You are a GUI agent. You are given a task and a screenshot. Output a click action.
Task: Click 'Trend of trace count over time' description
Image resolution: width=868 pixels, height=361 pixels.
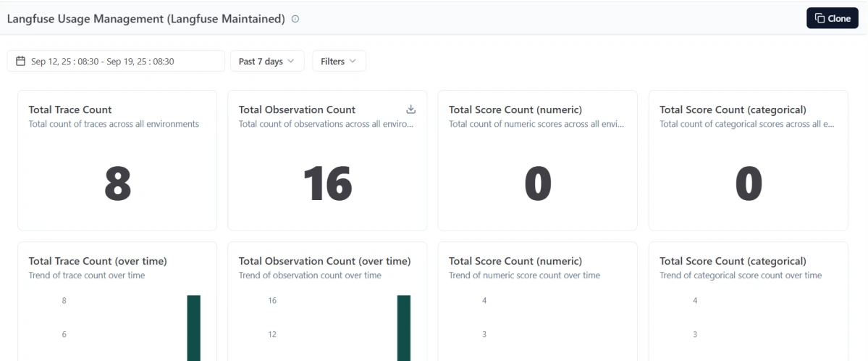click(x=87, y=275)
